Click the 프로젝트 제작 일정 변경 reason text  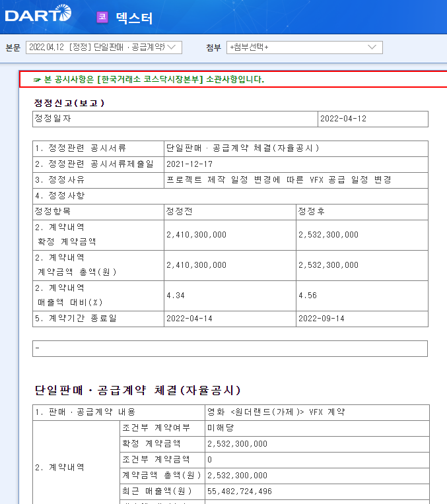click(279, 179)
